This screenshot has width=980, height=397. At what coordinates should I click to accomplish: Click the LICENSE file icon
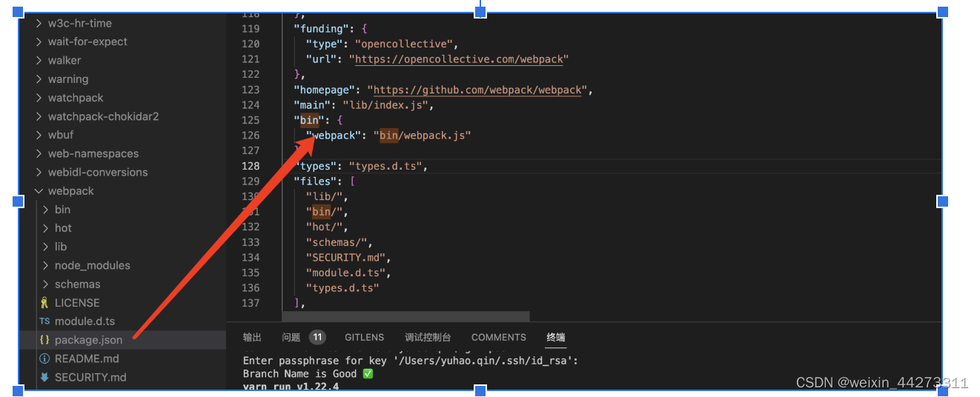[44, 302]
